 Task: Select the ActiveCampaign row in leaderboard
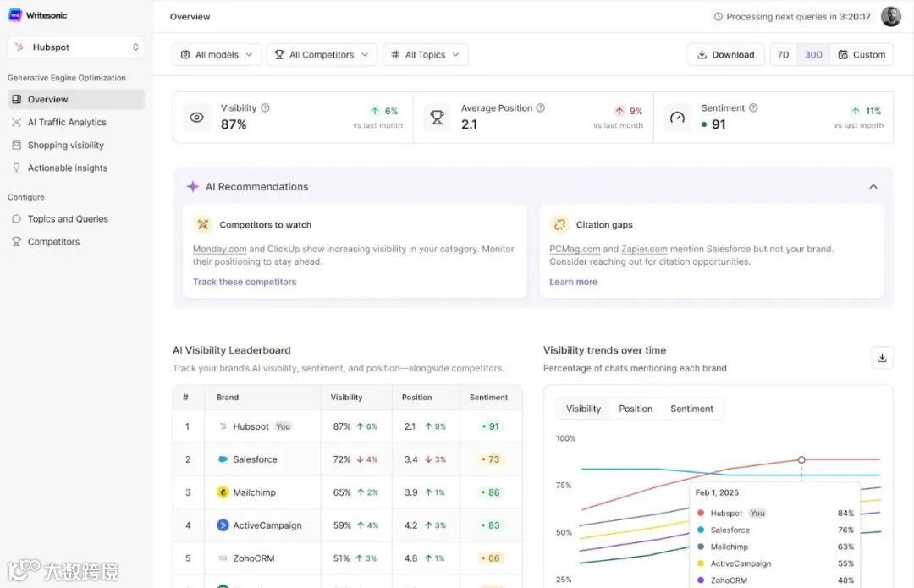click(x=348, y=525)
